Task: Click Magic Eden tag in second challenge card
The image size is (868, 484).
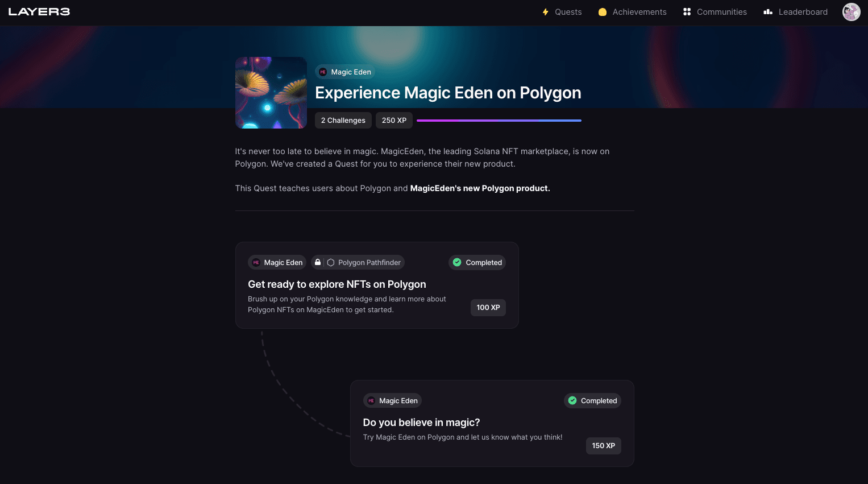Action: click(392, 400)
